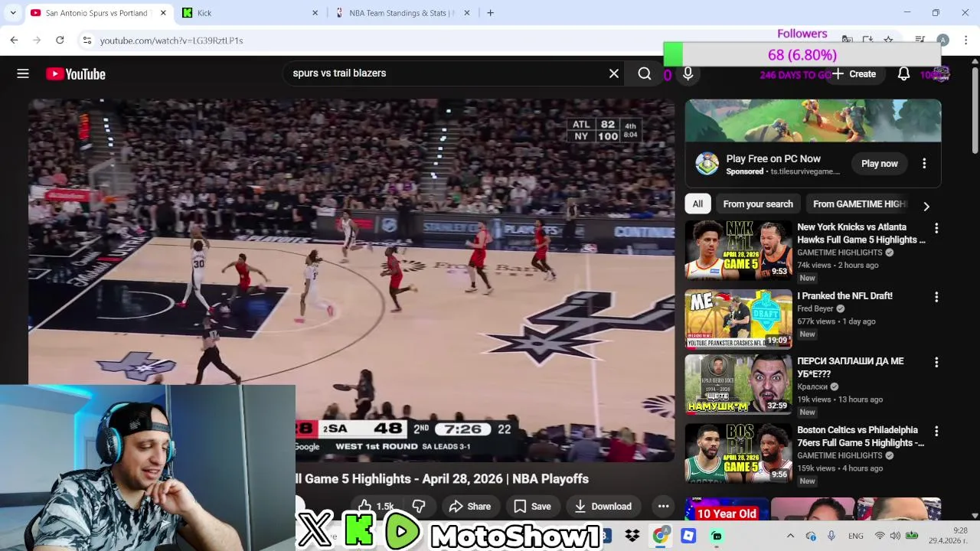Open Knicks vs Hawks Game 5 thumbnail
The height and width of the screenshot is (551, 980).
(x=738, y=249)
